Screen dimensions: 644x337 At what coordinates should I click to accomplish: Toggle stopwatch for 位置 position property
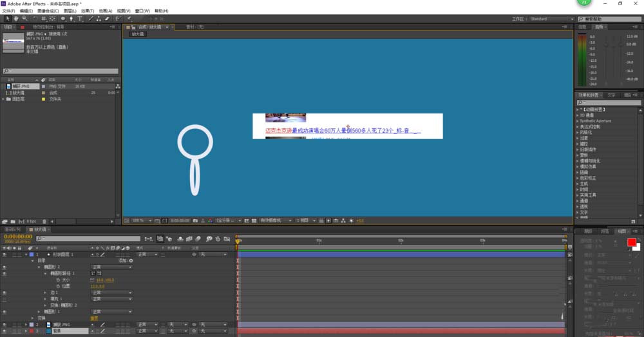coord(58,286)
